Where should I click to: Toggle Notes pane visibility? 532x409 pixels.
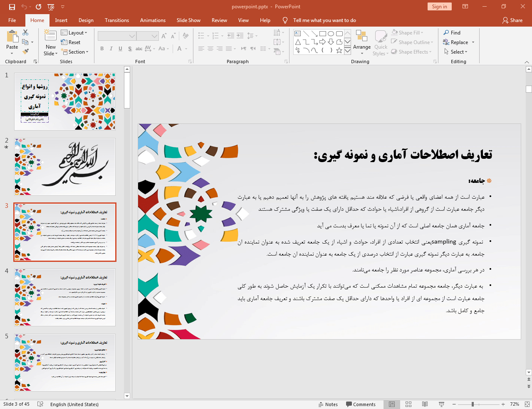click(328, 404)
